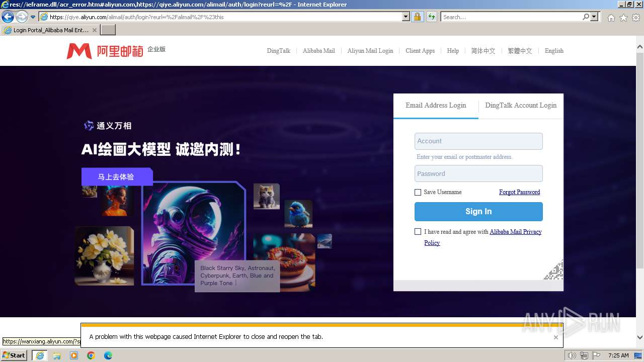644x362 pixels.
Task: Select the Login Portal_Alibaba Mail tab
Action: (50, 30)
